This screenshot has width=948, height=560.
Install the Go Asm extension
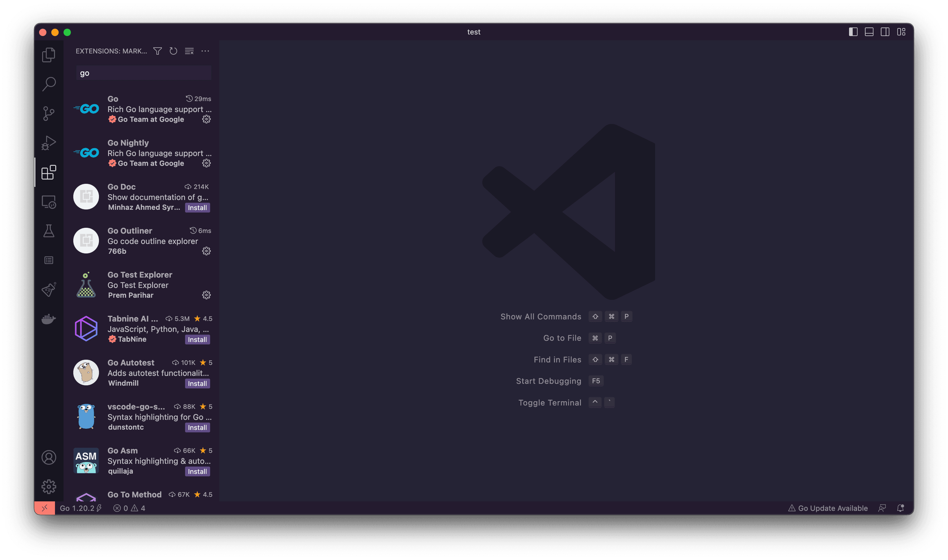pos(197,472)
